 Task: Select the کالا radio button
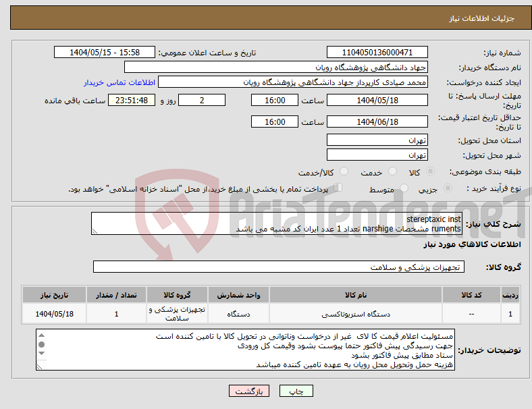tap(430, 171)
